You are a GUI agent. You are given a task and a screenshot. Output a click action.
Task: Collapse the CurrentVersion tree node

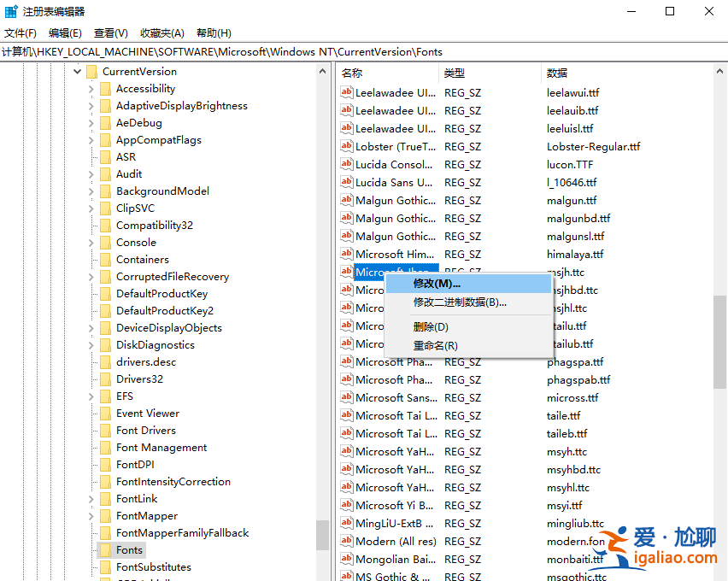pos(78,71)
